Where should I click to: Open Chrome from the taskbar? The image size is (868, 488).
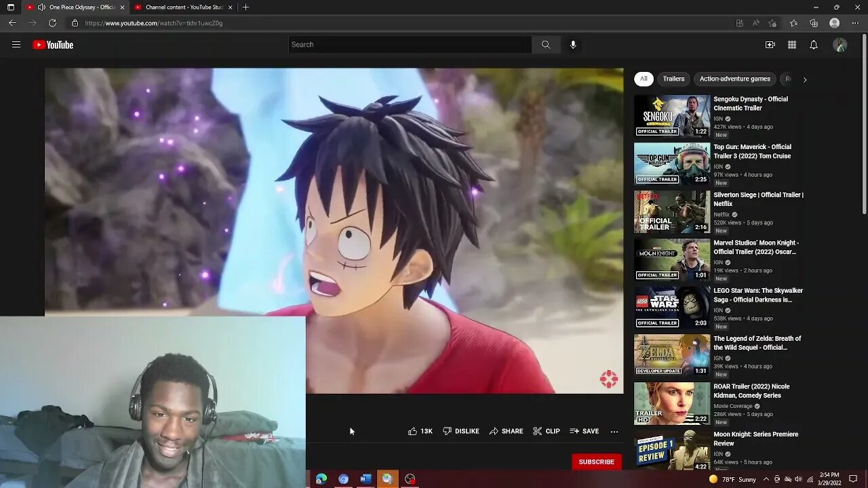pyautogui.click(x=344, y=479)
